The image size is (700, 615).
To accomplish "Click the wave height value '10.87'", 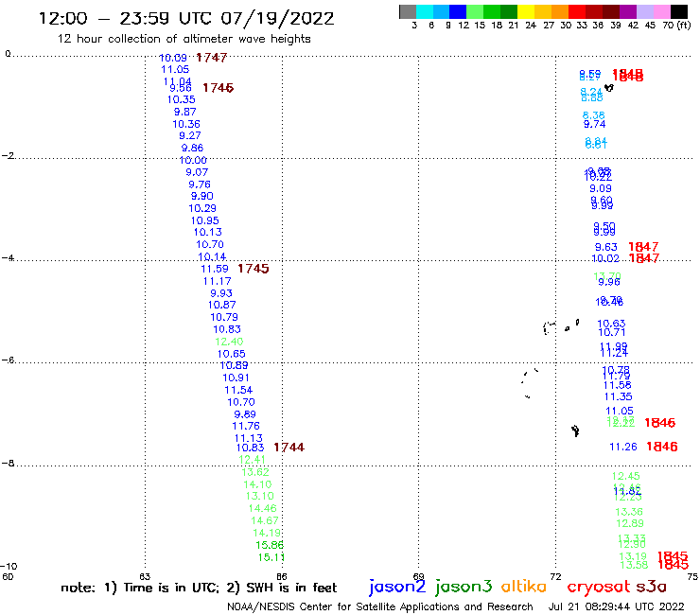I will [x=222, y=305].
